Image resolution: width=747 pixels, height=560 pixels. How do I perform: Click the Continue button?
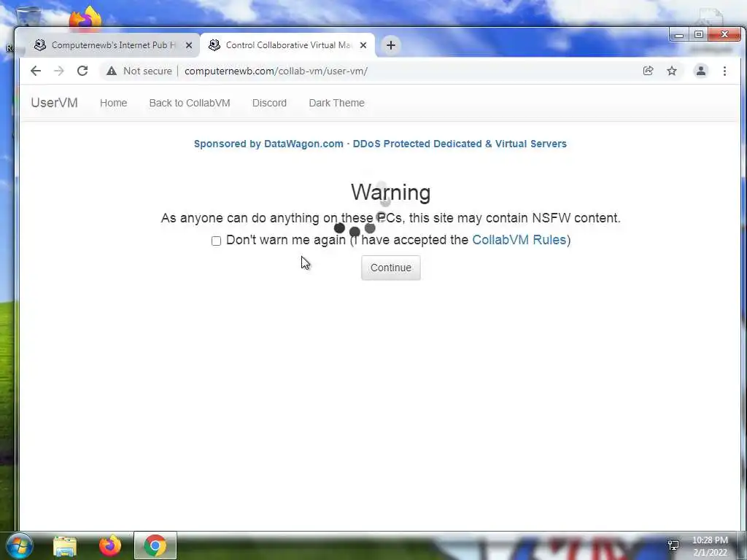pos(391,268)
